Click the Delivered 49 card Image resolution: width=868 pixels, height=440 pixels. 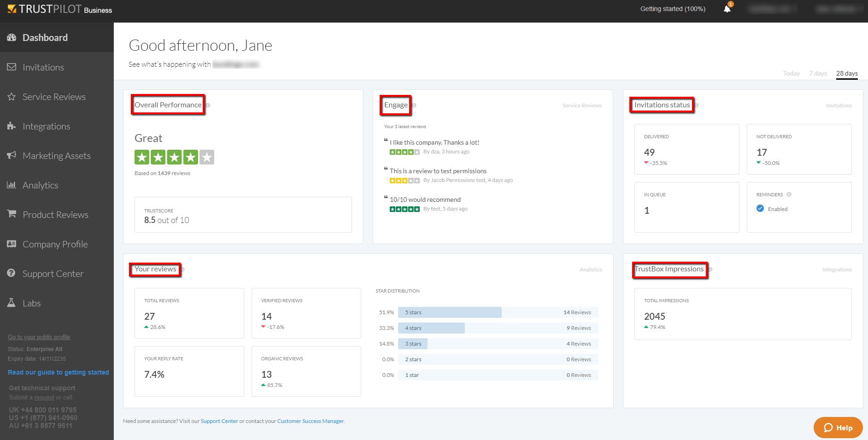(x=686, y=149)
